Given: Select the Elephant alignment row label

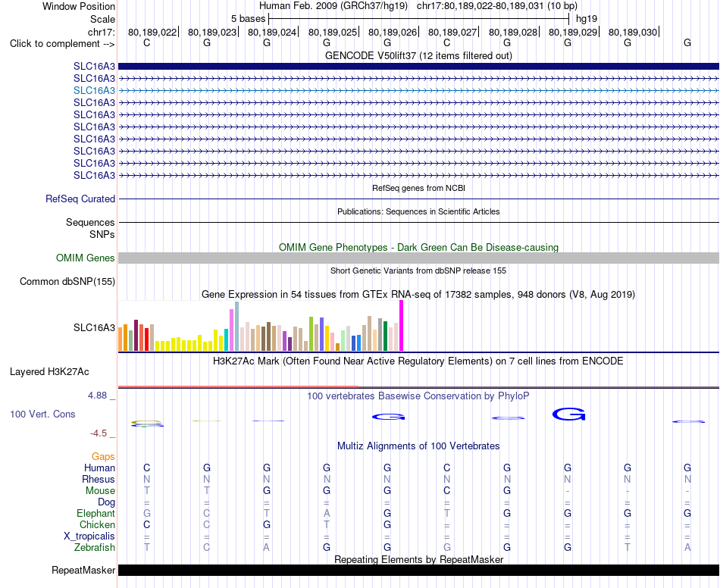Looking at the screenshot, I should (x=96, y=513).
